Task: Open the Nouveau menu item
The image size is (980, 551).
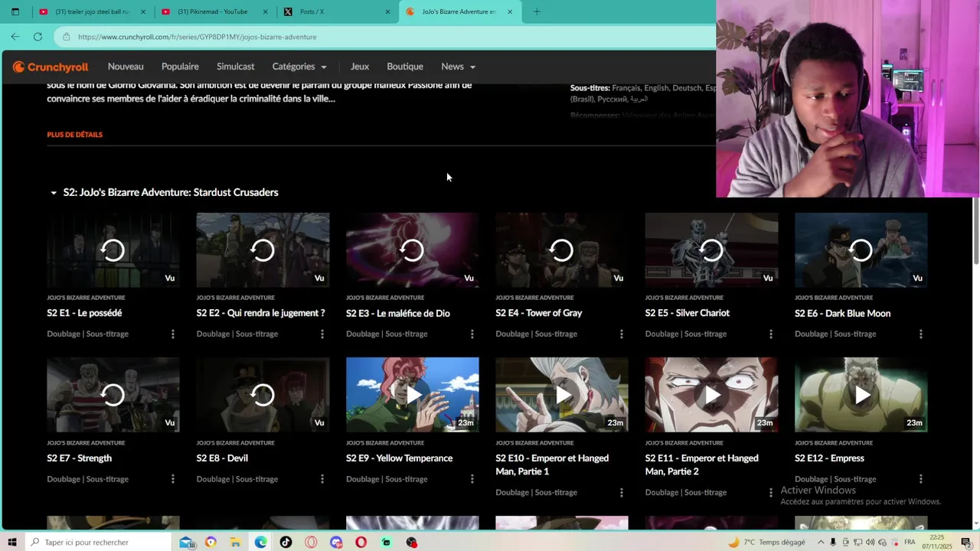Action: point(126,67)
